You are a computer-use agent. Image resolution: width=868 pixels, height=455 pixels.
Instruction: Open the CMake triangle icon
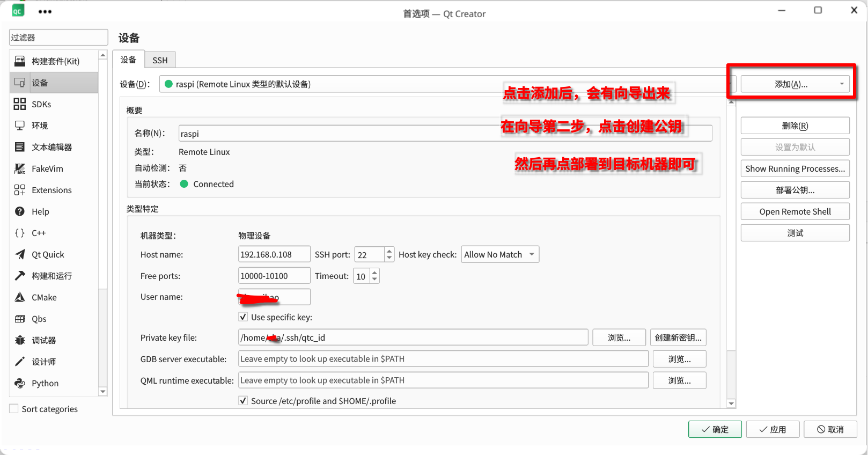point(20,297)
